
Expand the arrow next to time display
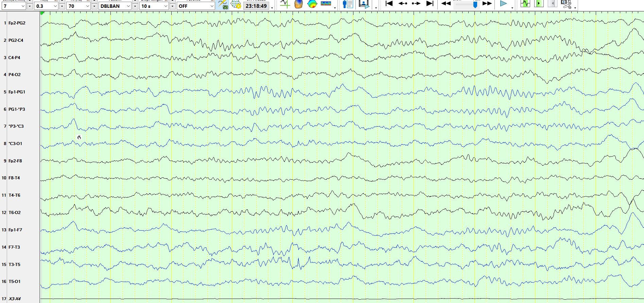[272, 7]
